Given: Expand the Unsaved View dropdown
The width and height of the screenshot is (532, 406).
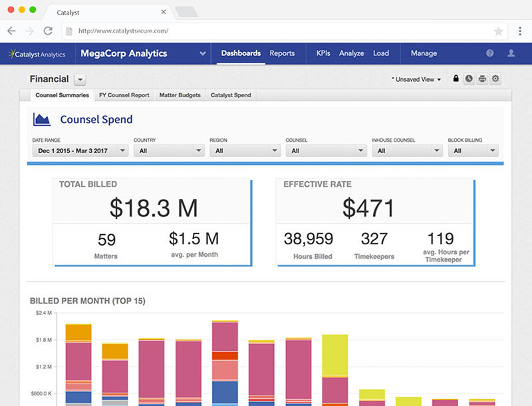Looking at the screenshot, I should [x=419, y=79].
